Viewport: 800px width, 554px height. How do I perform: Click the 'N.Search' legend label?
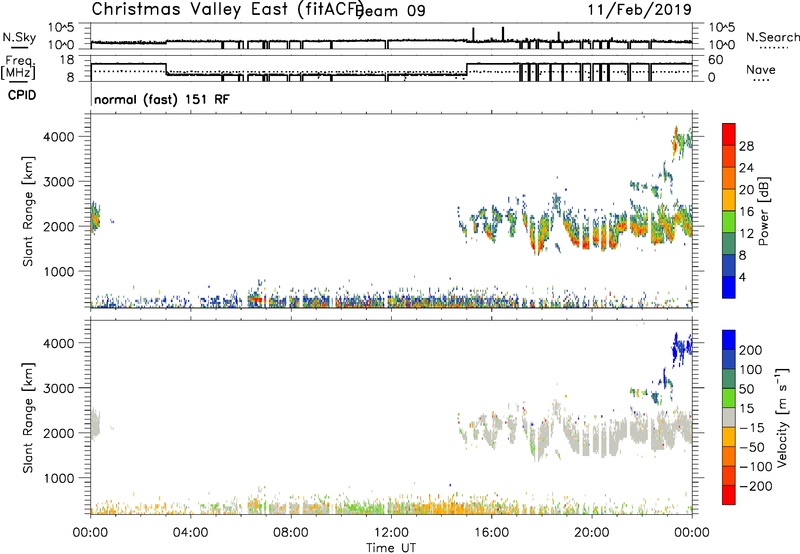click(772, 37)
